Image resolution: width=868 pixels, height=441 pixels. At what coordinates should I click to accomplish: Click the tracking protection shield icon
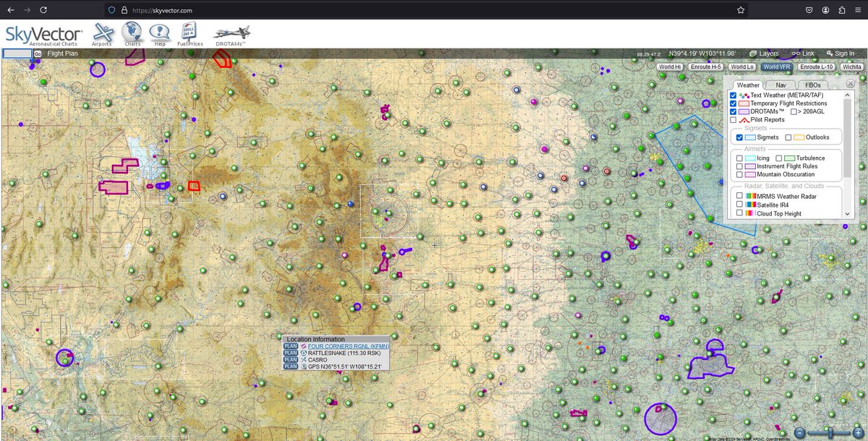(111, 10)
